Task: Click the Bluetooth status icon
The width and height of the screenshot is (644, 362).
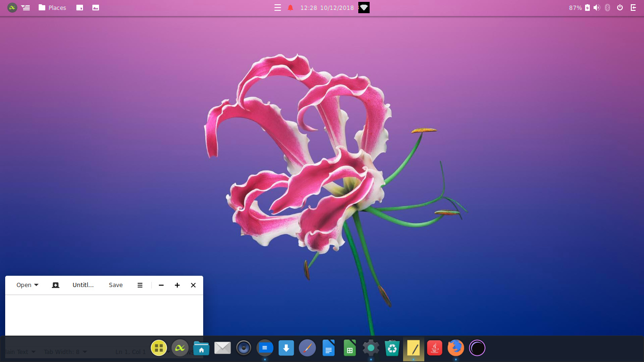Action: 607,8
